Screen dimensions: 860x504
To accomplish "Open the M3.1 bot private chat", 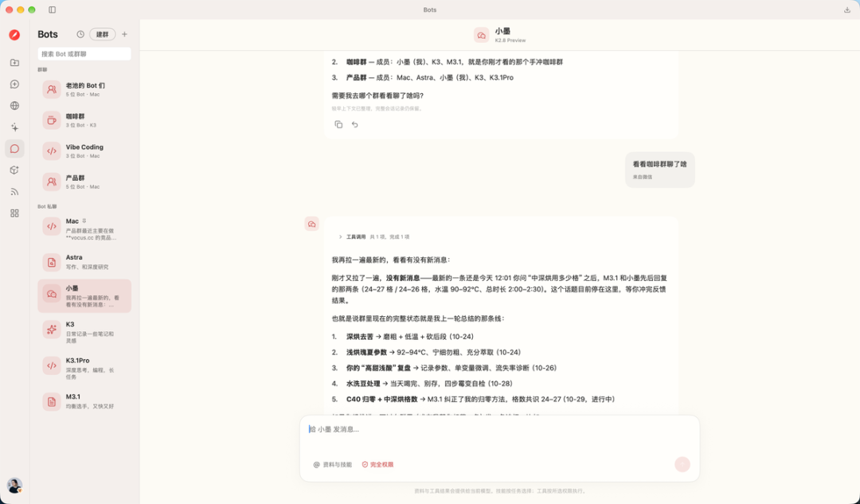I will (x=84, y=401).
